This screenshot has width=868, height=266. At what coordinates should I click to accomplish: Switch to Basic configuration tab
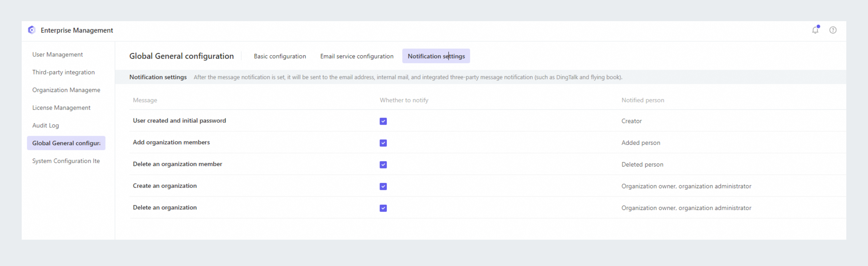pyautogui.click(x=280, y=56)
